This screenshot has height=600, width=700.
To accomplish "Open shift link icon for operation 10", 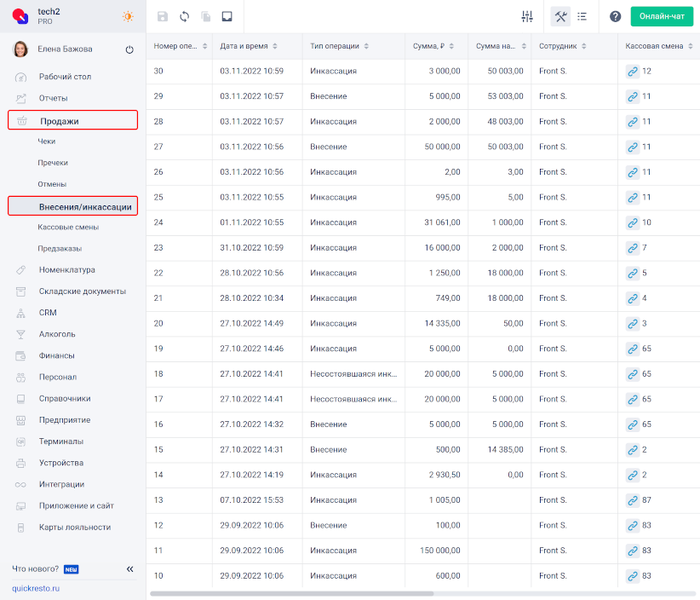I will 632,576.
